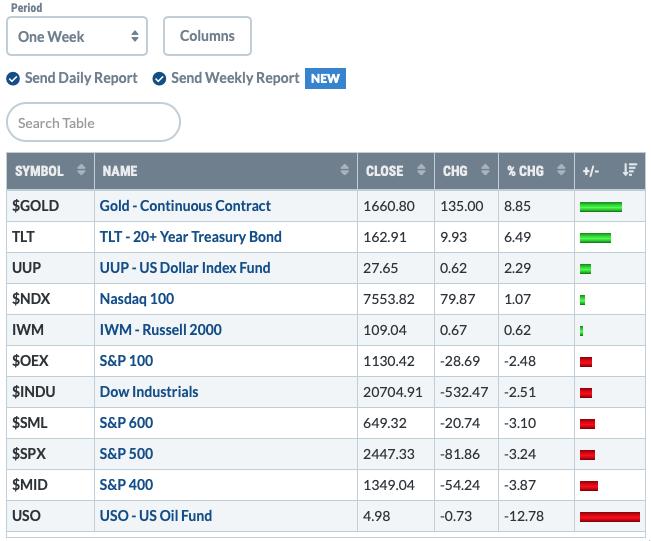651x541 pixels.
Task: Click percent change value 6.49
Action: pos(517,237)
